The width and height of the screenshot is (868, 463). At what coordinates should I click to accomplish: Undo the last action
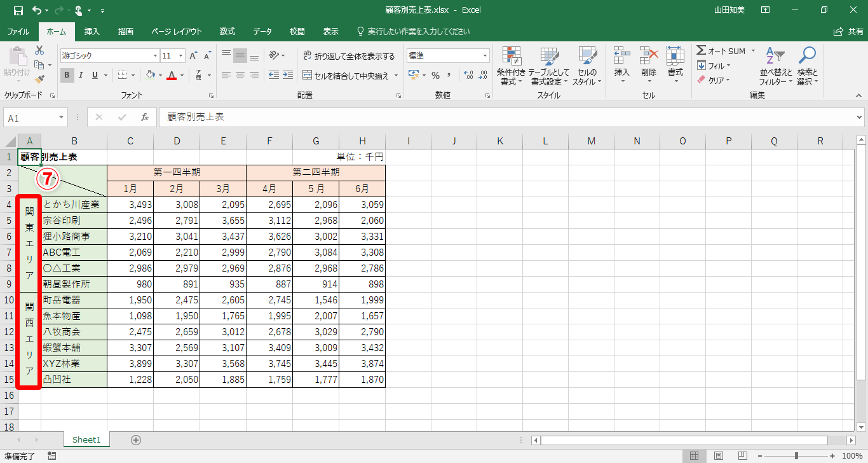pos(36,10)
